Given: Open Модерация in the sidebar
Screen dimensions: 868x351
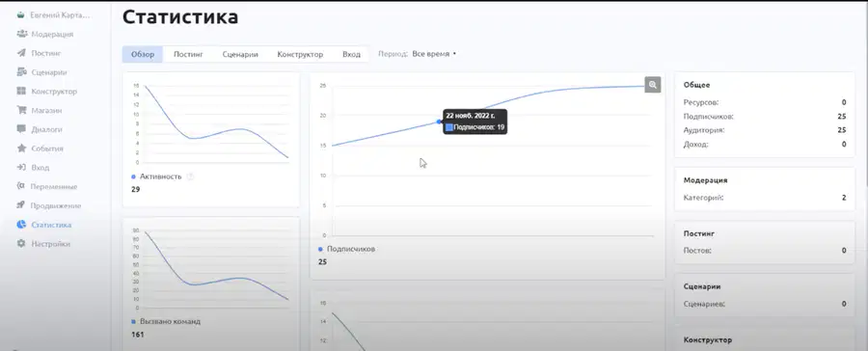Looking at the screenshot, I should point(52,35).
